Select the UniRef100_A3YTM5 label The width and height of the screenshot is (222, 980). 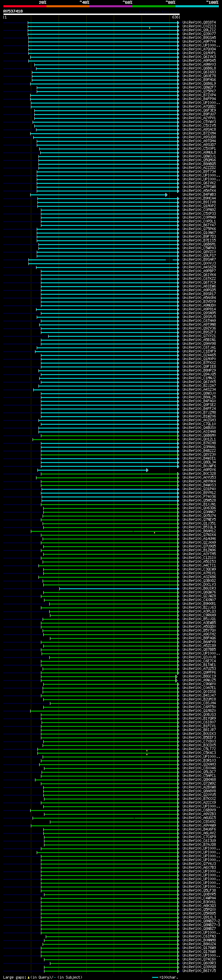click(x=199, y=554)
